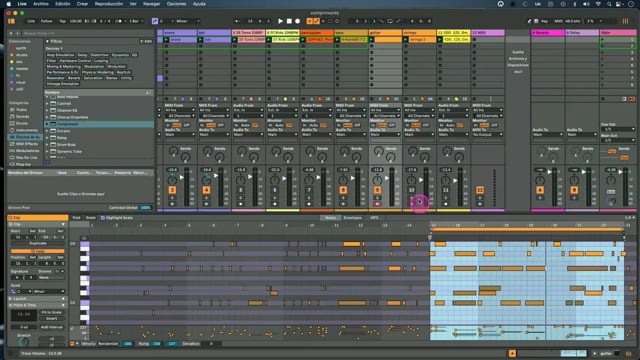The image size is (640, 360).
Task: Select the drums collection in browser
Action: 21,55
